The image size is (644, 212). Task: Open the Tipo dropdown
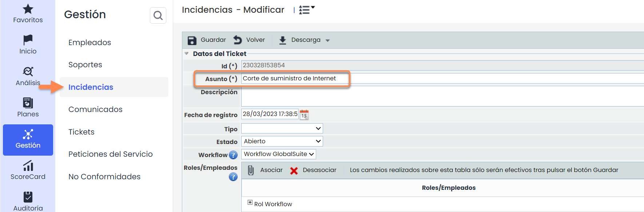click(x=282, y=129)
